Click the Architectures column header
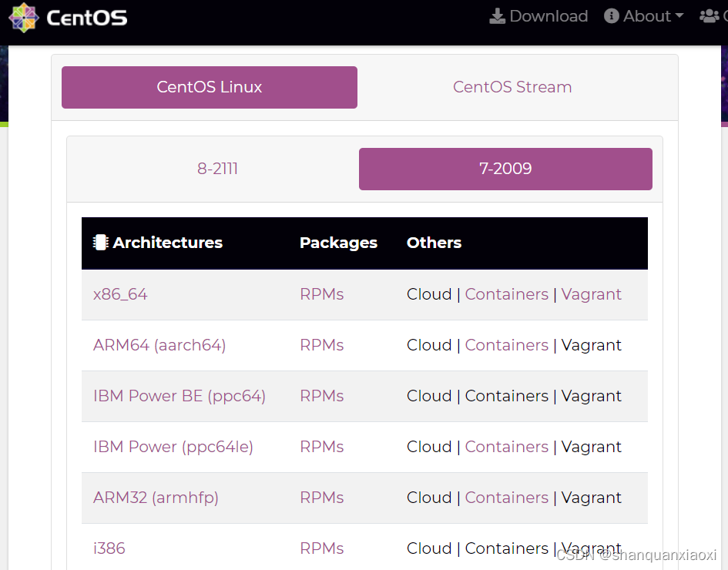The image size is (728, 570). (x=158, y=243)
